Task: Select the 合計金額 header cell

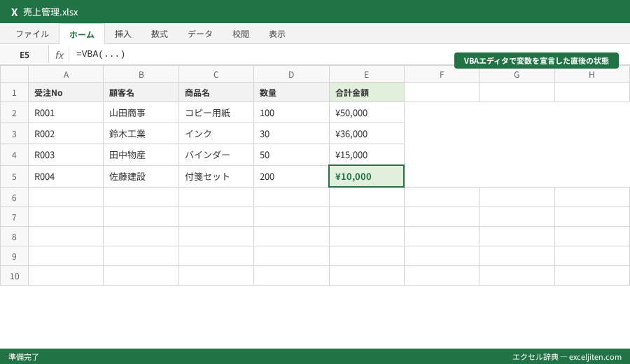Action: pos(366,92)
